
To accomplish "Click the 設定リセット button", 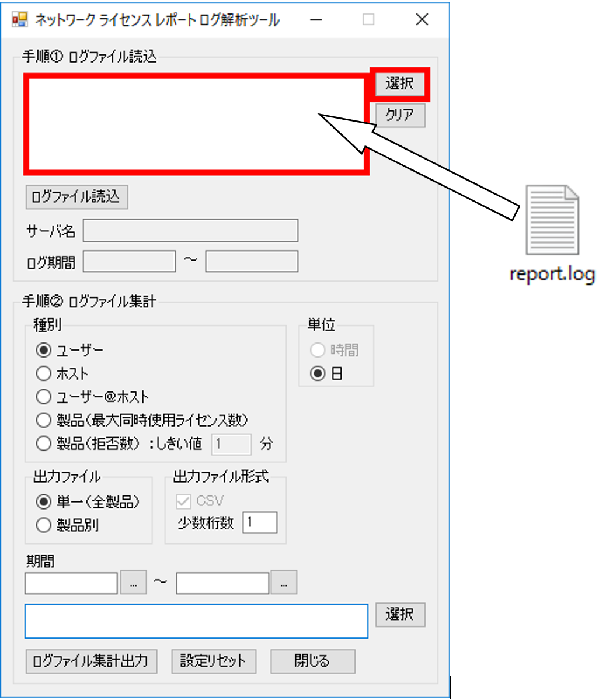I will 214,661.
